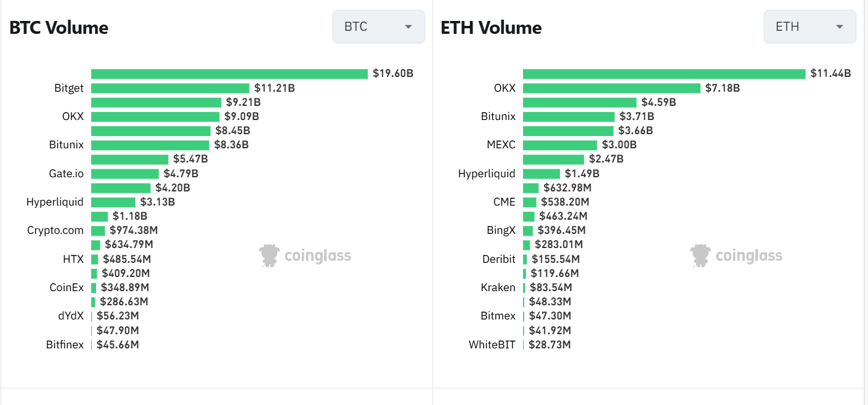Click the OKX label in the ETH chart
The image size is (868, 405).
505,88
